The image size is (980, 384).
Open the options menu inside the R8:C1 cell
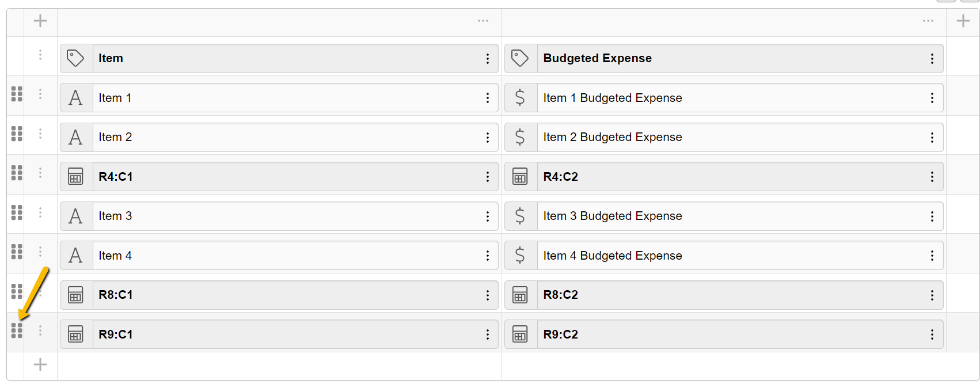tap(487, 295)
